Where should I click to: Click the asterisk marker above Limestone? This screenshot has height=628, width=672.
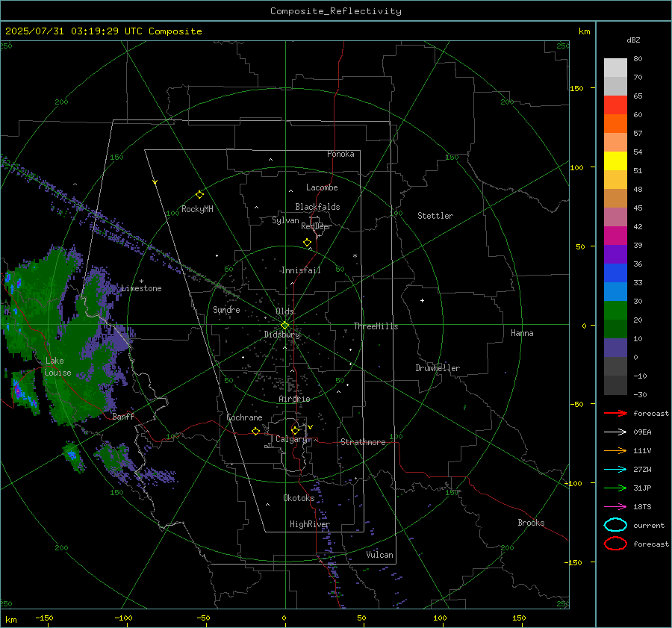point(141,282)
